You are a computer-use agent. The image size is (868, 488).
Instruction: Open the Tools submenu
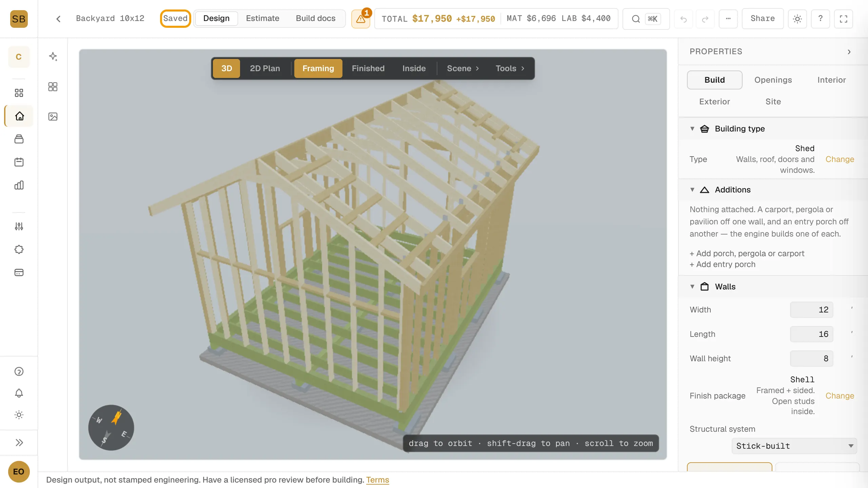click(510, 68)
